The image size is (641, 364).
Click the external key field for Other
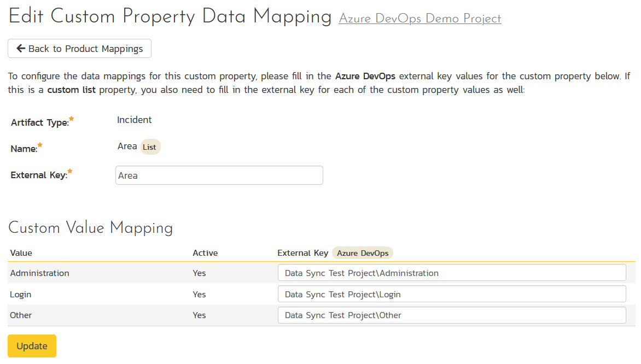click(x=451, y=315)
